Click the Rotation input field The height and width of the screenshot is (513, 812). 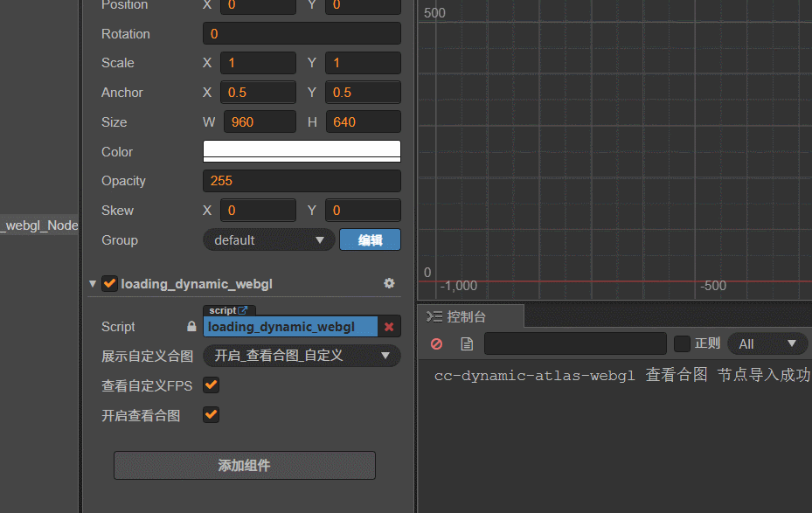click(x=302, y=34)
